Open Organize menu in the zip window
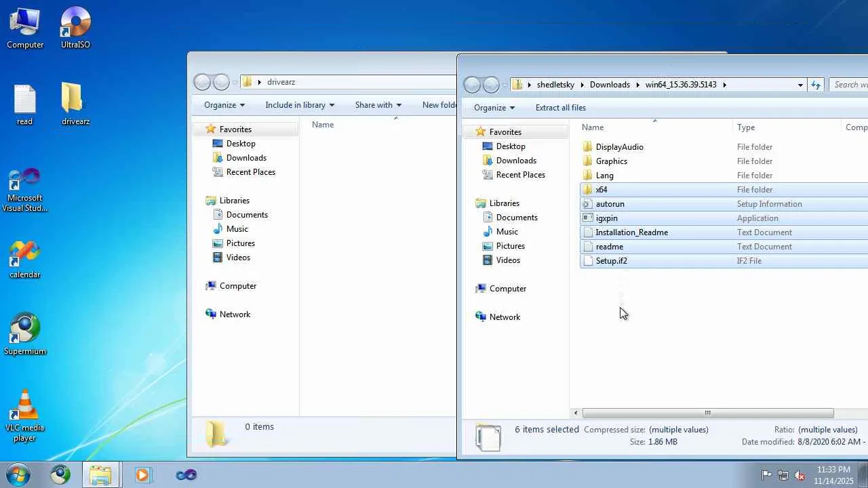868x488 pixels. coord(494,108)
